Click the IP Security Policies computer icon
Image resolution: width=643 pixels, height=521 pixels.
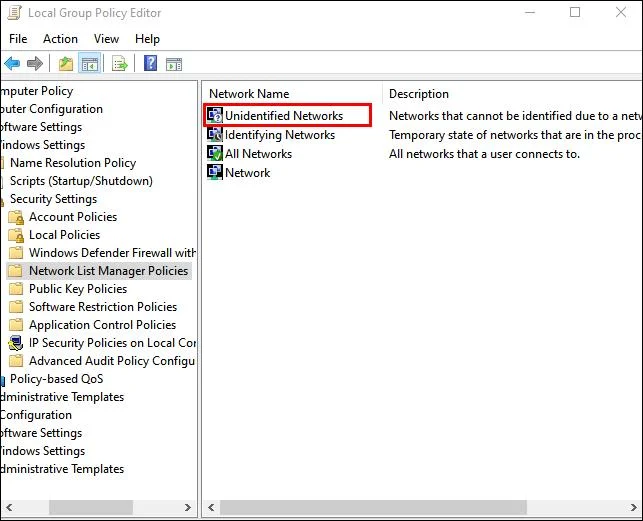(x=16, y=343)
